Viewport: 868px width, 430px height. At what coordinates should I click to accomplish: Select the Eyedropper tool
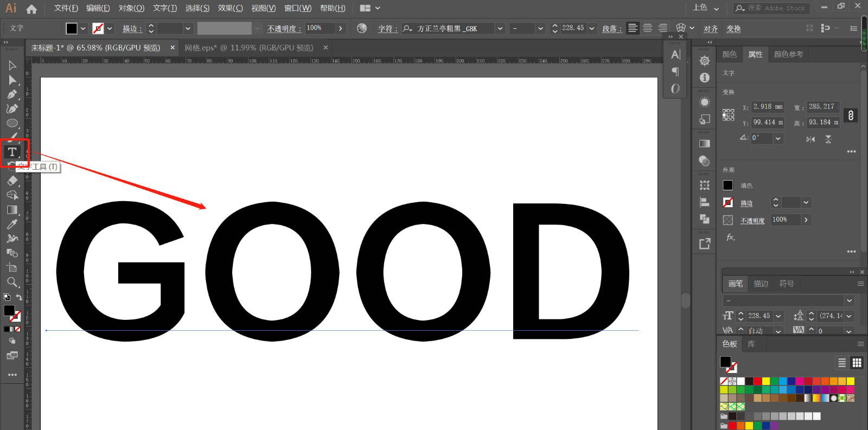(x=12, y=224)
